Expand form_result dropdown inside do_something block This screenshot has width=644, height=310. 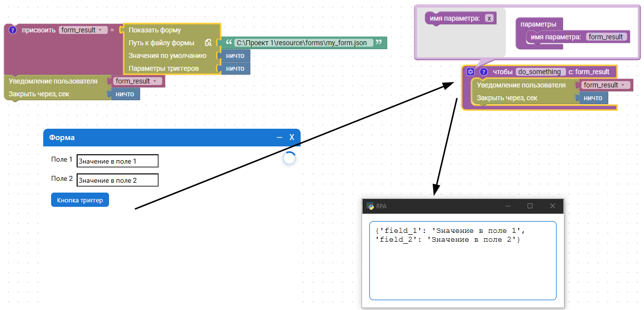(605, 85)
